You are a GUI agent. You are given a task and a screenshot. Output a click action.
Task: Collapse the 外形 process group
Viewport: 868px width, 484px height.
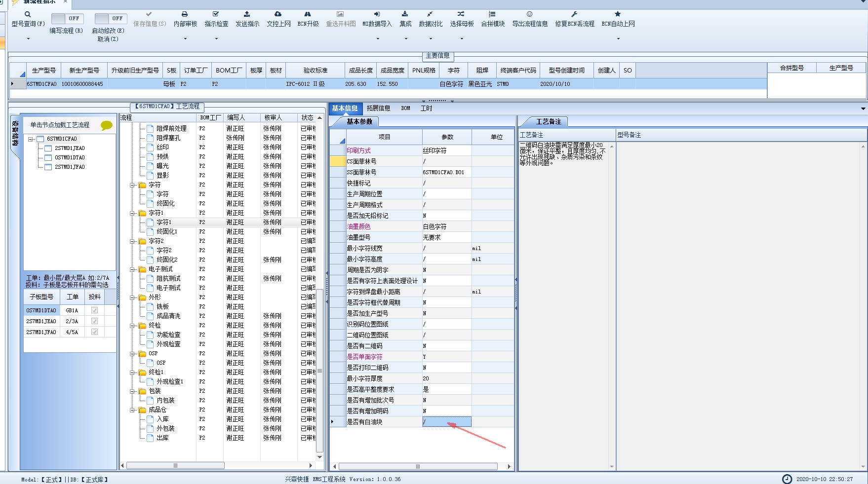(132, 298)
